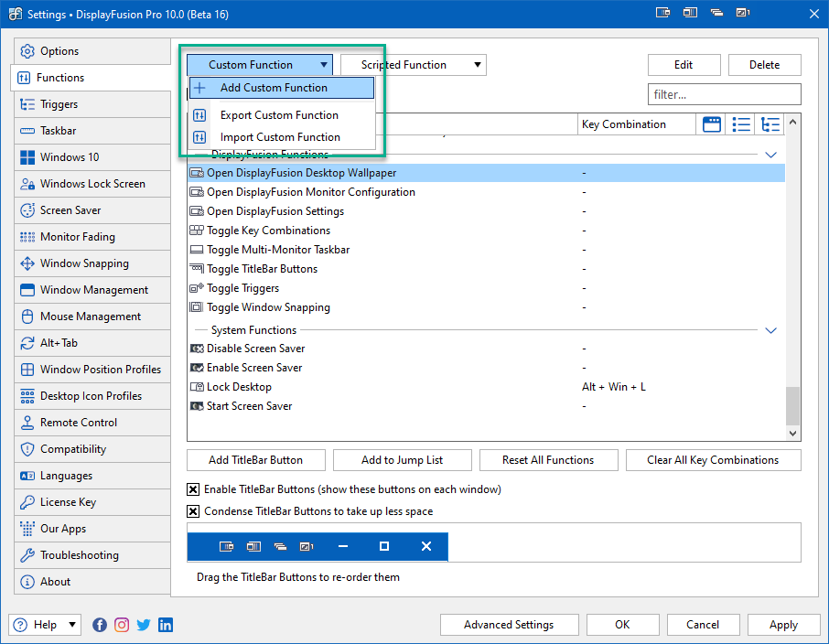The width and height of the screenshot is (829, 644).
Task: Select the Lock Desktop function
Action: pyautogui.click(x=487, y=387)
